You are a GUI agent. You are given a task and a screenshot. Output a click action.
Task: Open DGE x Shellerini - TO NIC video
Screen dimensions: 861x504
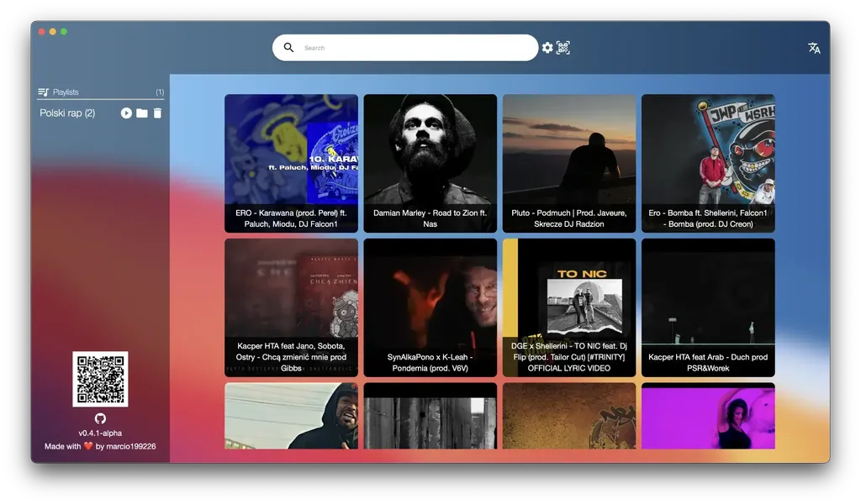click(x=569, y=307)
